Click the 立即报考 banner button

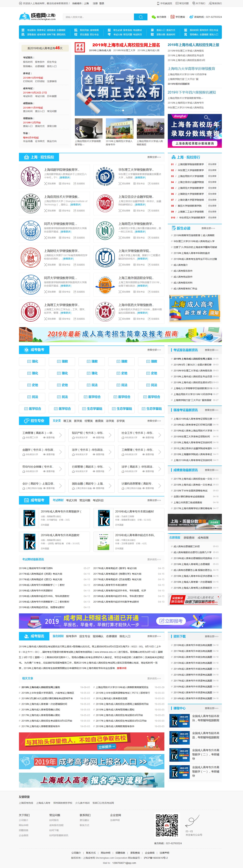click(171, 621)
